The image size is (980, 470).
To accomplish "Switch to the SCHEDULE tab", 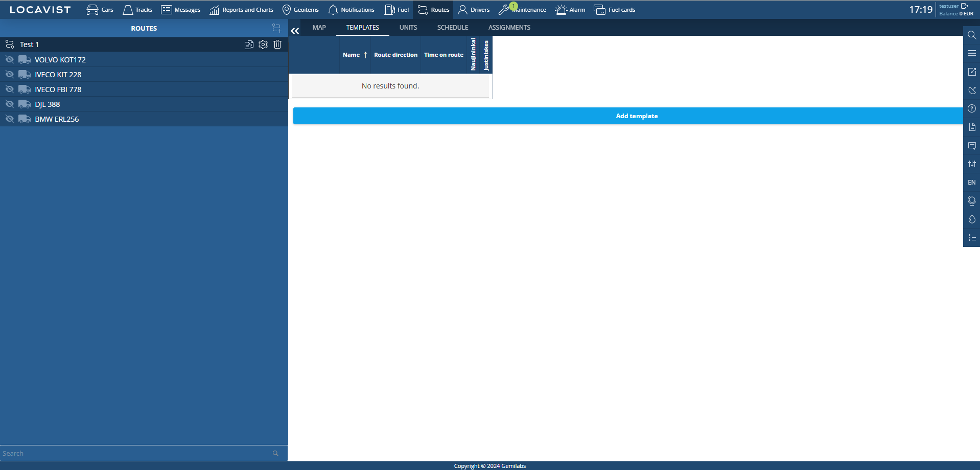I will [x=452, y=28].
